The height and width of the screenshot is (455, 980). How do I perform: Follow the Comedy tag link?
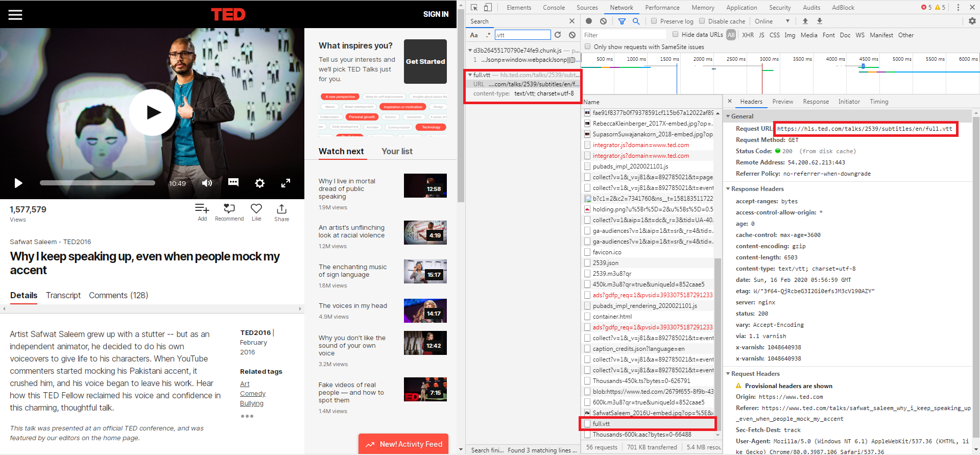253,393
